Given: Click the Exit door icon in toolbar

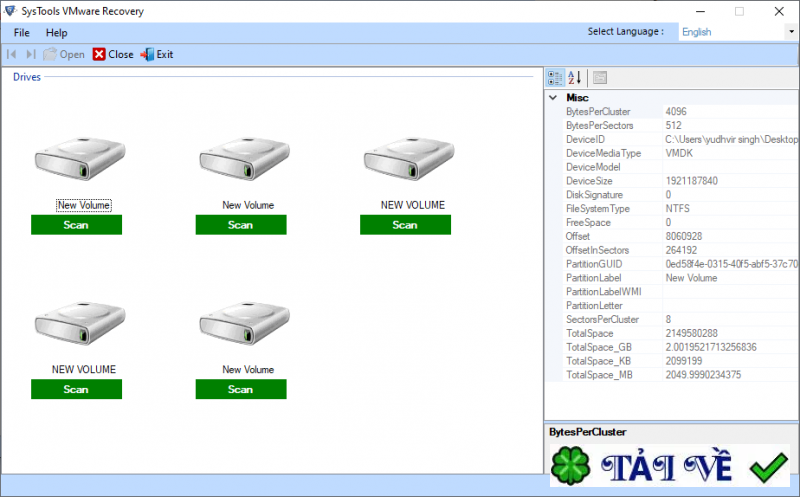Looking at the screenshot, I should coord(147,54).
